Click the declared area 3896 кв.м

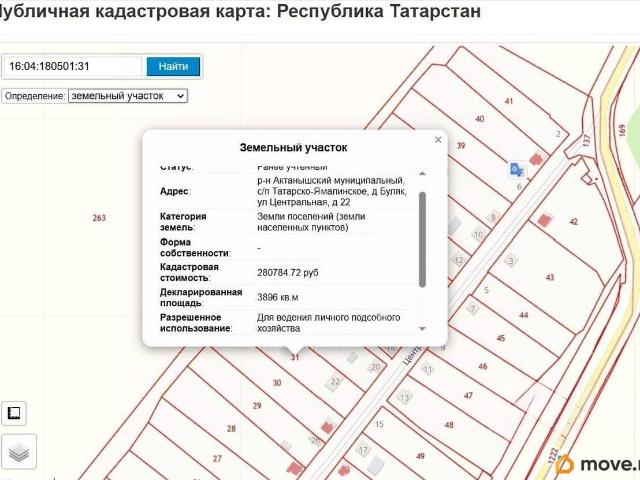(x=278, y=298)
